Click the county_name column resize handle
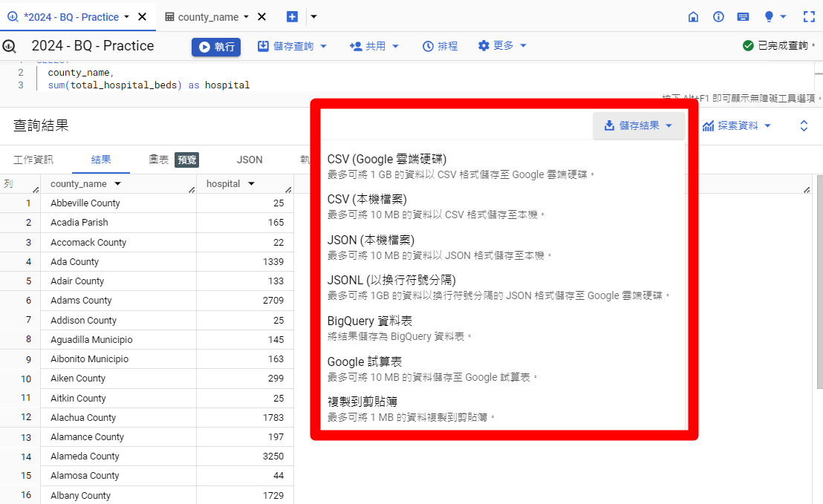 pos(192,189)
